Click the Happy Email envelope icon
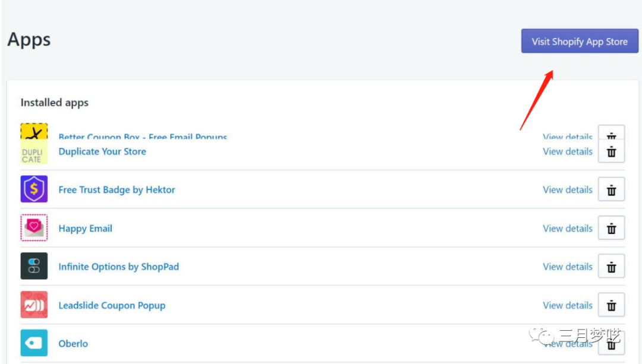The width and height of the screenshot is (642, 364). [34, 228]
